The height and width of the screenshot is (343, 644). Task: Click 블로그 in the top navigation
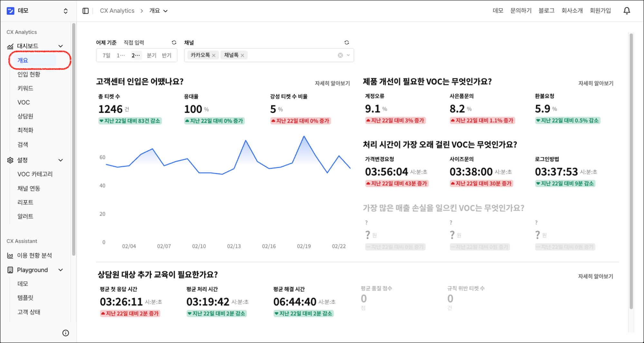click(x=546, y=10)
